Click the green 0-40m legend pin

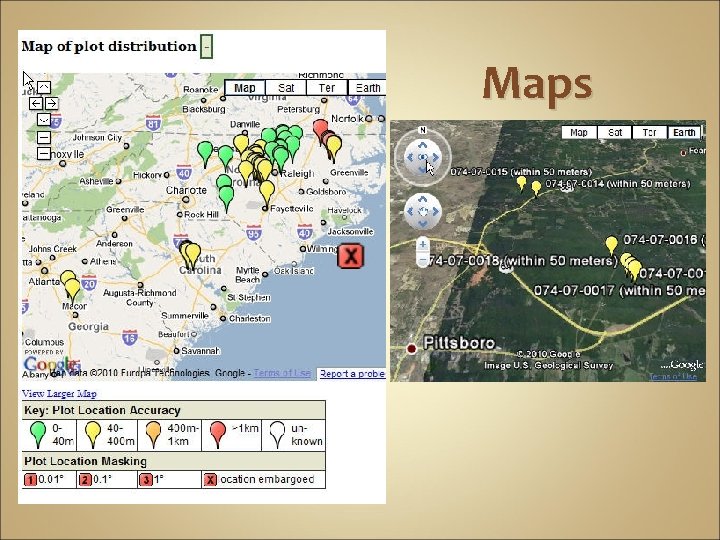[x=38, y=434]
